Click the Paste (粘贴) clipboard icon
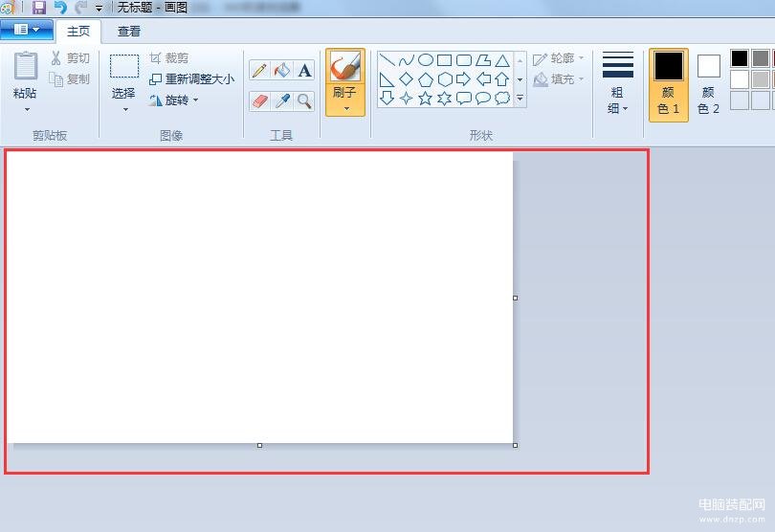The width and height of the screenshot is (775, 532). [25, 66]
